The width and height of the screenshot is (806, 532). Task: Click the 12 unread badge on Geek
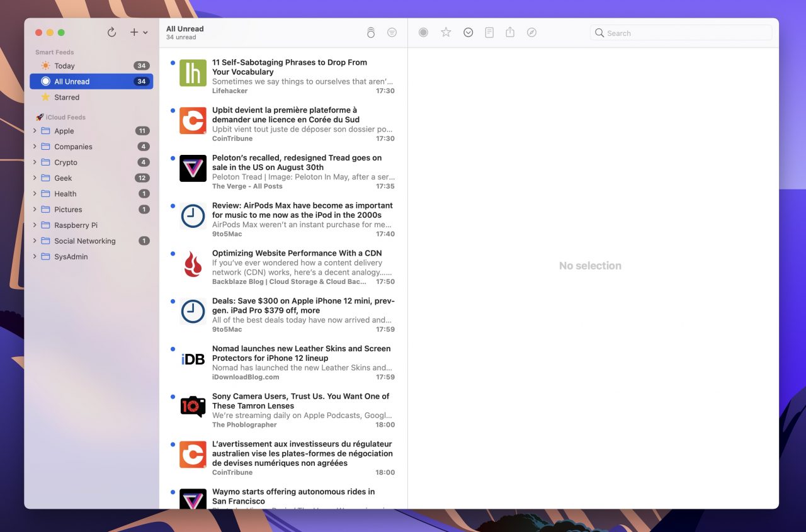[142, 178]
